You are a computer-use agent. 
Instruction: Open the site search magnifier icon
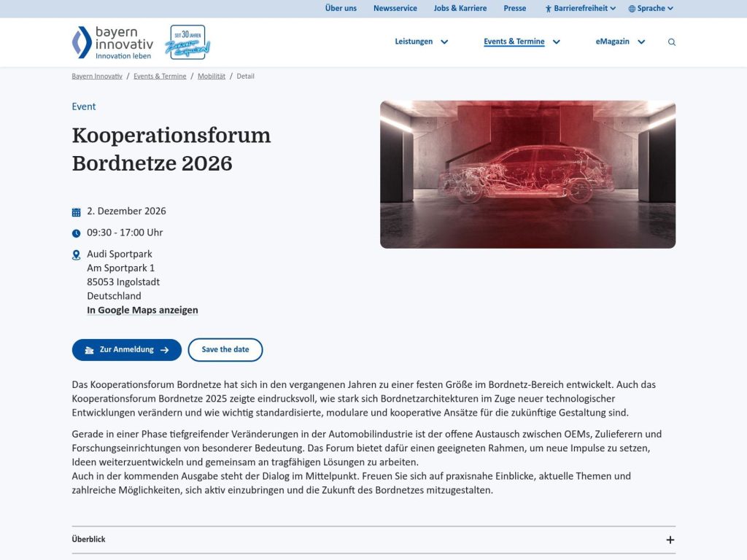pyautogui.click(x=671, y=42)
